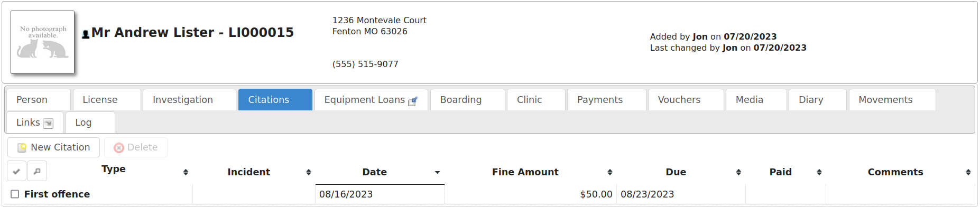Click the New Citation button
The image size is (980, 207).
(x=53, y=147)
